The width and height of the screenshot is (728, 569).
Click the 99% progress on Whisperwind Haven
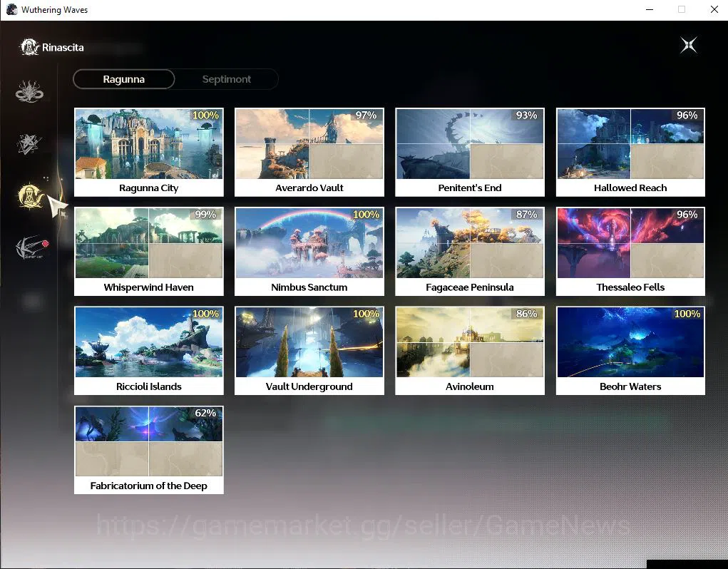tap(205, 215)
